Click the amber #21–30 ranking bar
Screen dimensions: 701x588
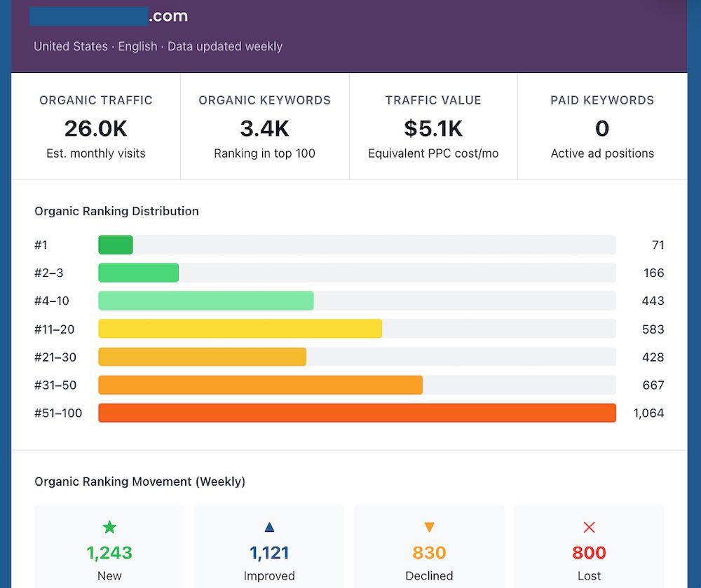point(202,357)
